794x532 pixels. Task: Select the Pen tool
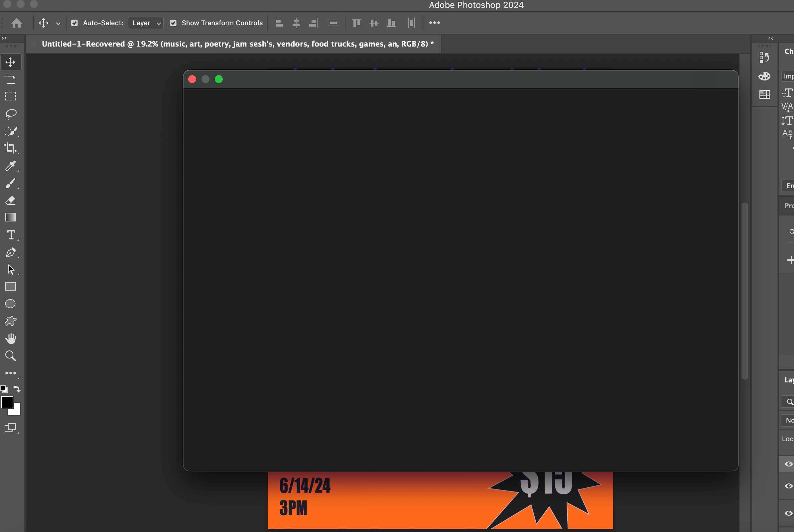[10, 252]
